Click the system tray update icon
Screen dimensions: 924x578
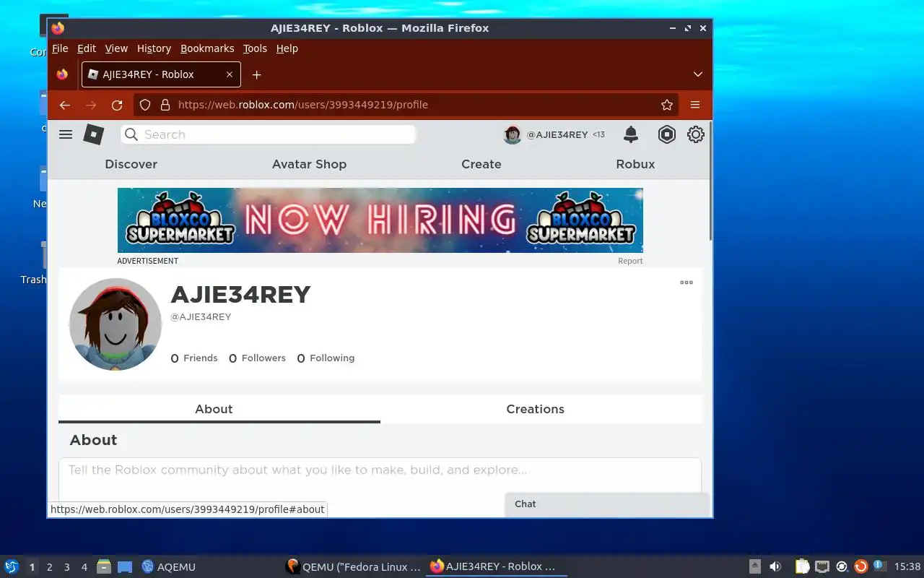(860, 566)
